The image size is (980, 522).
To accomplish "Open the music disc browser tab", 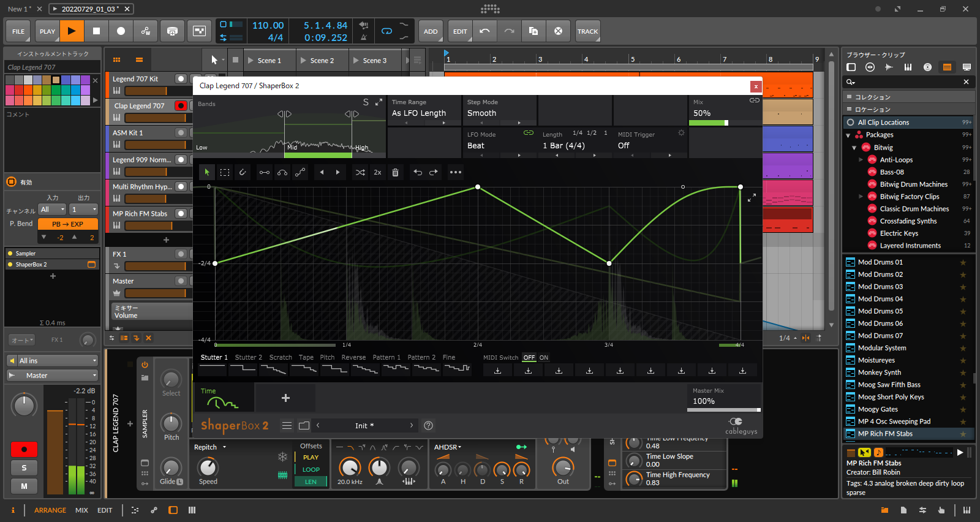I will click(927, 67).
